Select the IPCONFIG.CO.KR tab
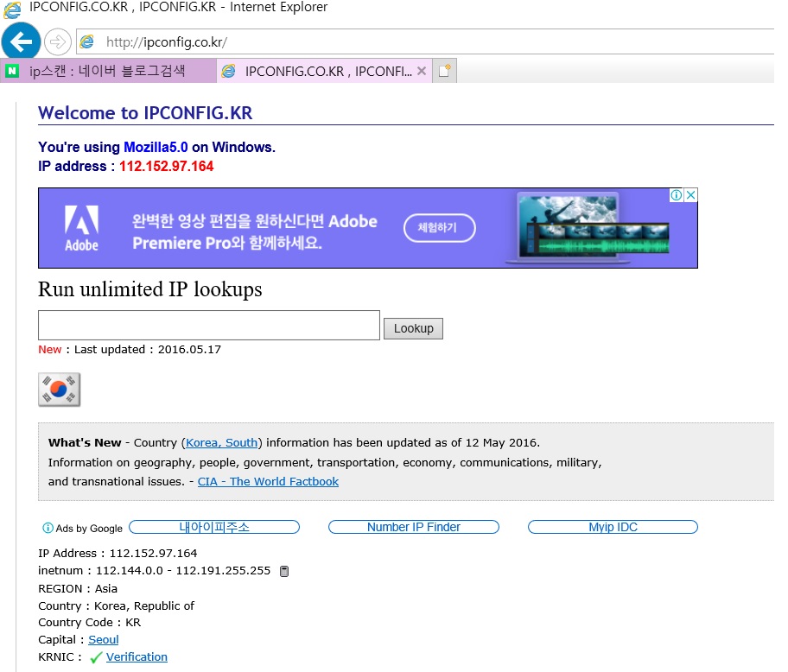The image size is (788, 672). coord(324,72)
